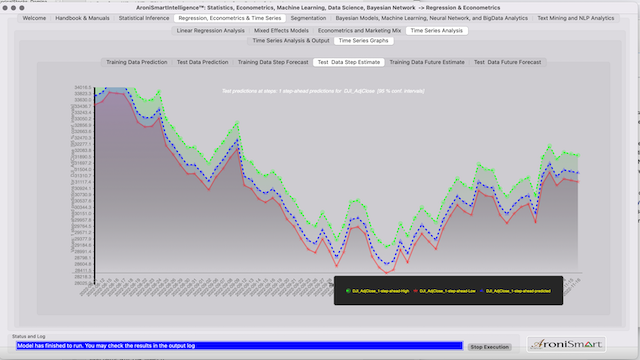
Task: Select the Mixed Effects Models tab
Action: point(281,31)
